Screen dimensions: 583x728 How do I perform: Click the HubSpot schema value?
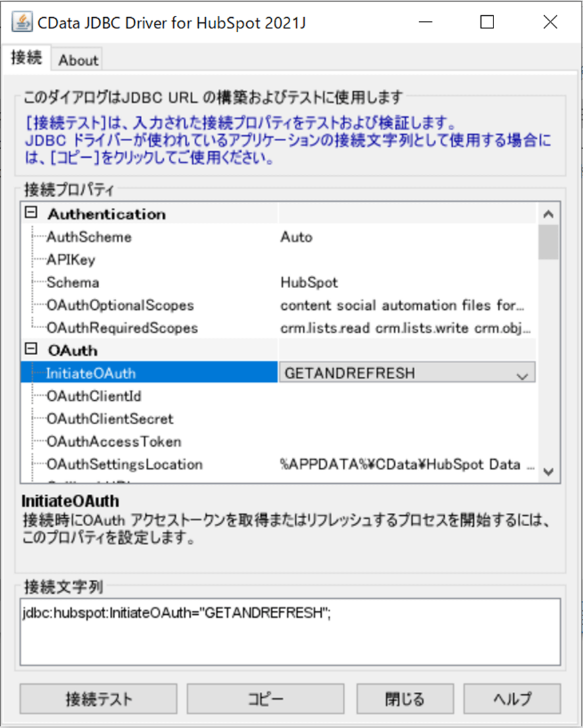tap(309, 282)
